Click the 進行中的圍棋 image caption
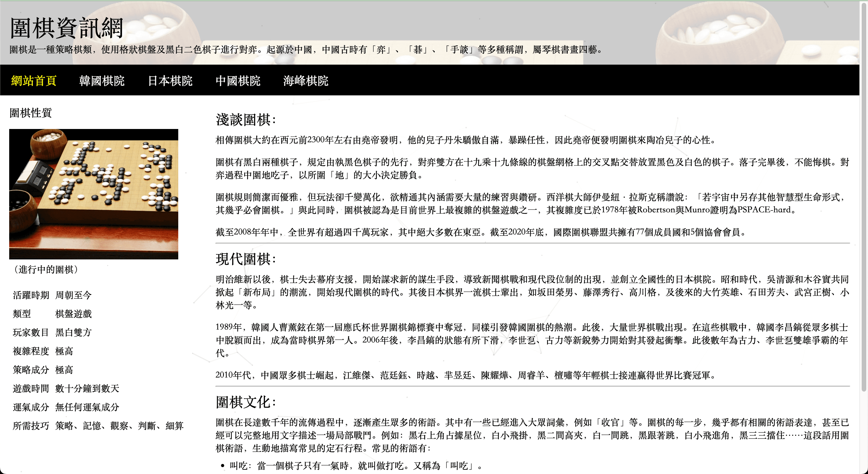This screenshot has height=474, width=868. (x=46, y=269)
